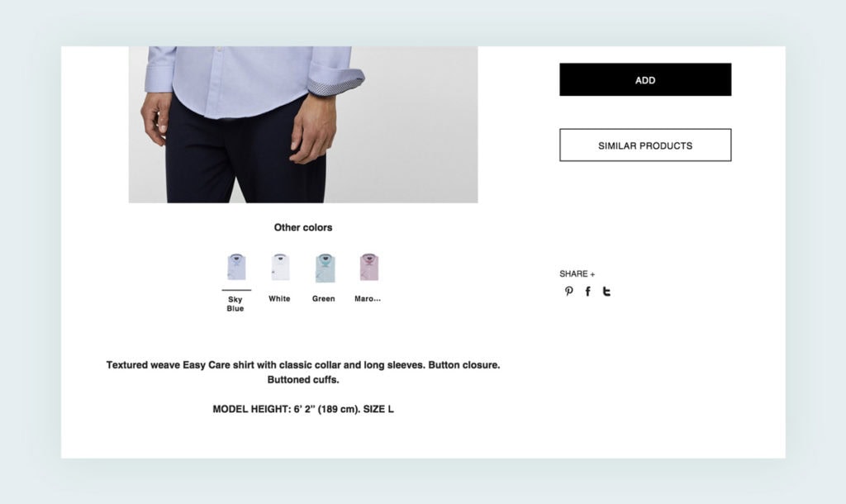Screen dimensions: 846x504
Task: Expand the SHARE + options
Action: [577, 273]
